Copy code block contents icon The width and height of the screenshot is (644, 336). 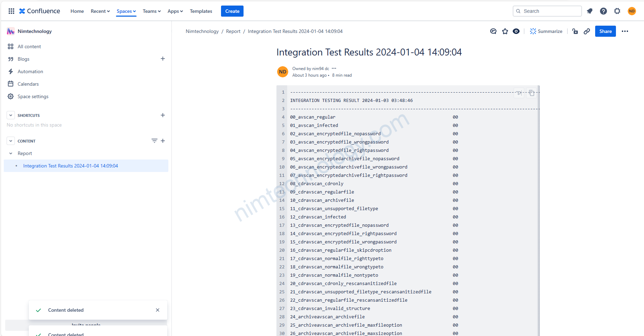pyautogui.click(x=532, y=93)
